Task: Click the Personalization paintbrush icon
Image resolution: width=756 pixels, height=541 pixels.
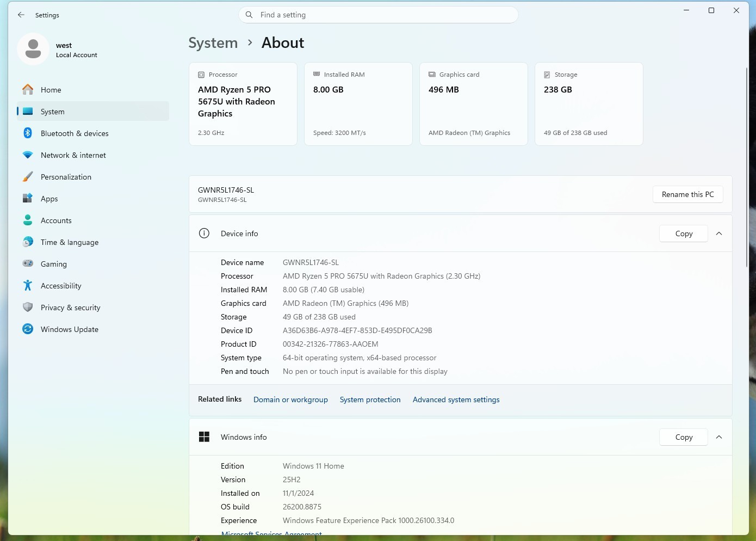Action: [x=28, y=177]
